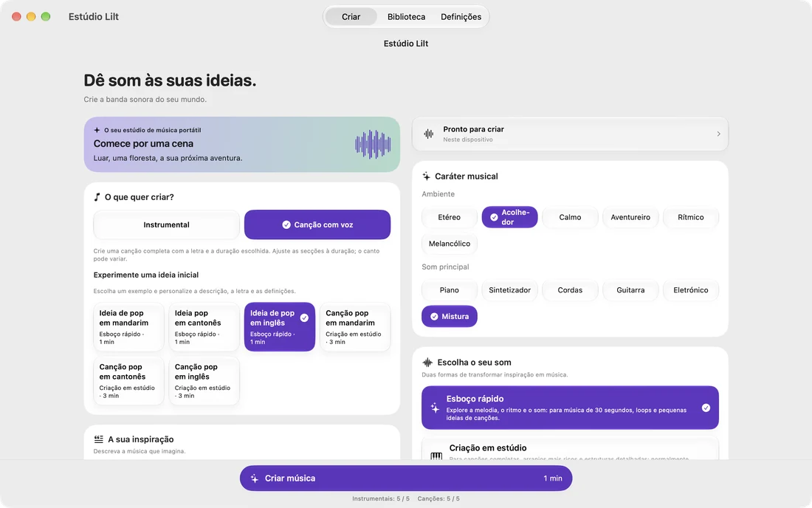Click the checkmark icon on the 'Mistura' chip

point(434,317)
